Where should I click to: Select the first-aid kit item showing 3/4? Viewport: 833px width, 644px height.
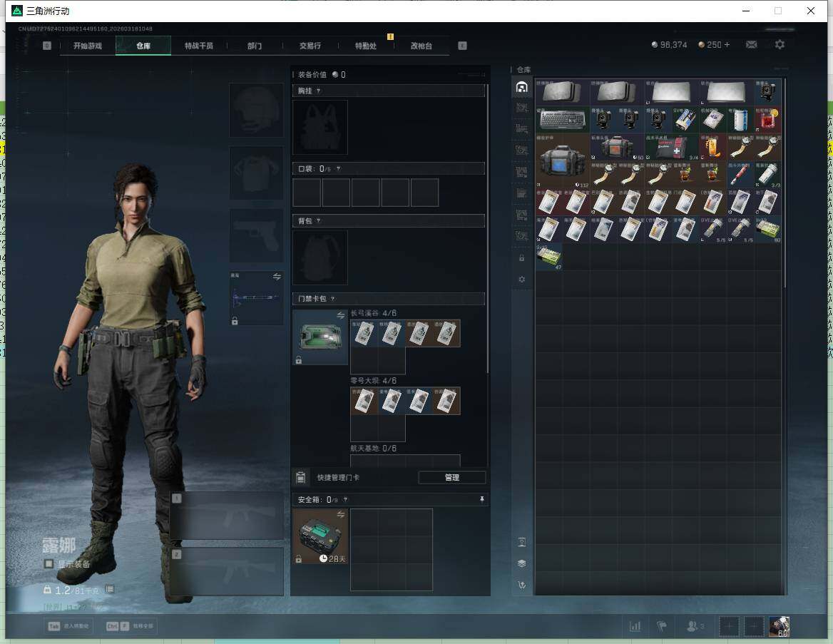672,147
